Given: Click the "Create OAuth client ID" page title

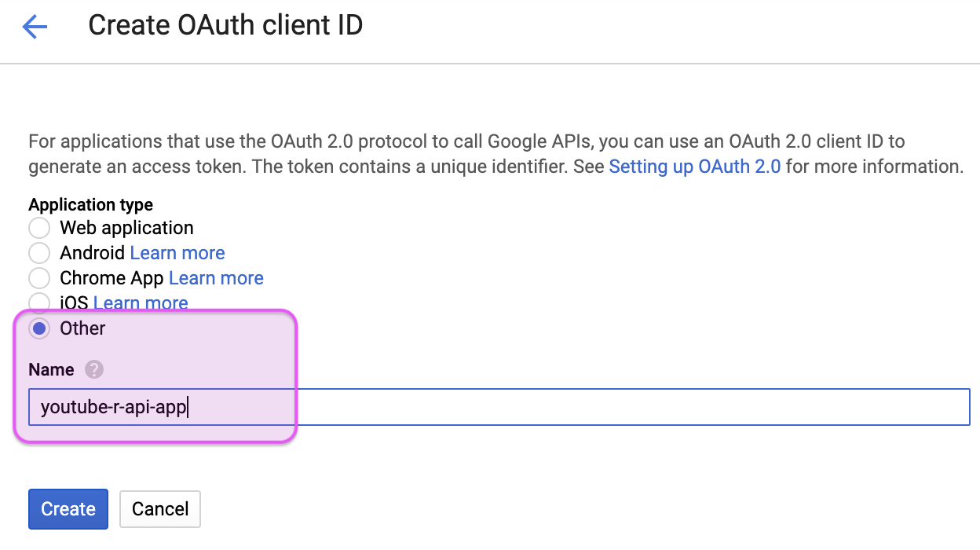Looking at the screenshot, I should (x=225, y=26).
